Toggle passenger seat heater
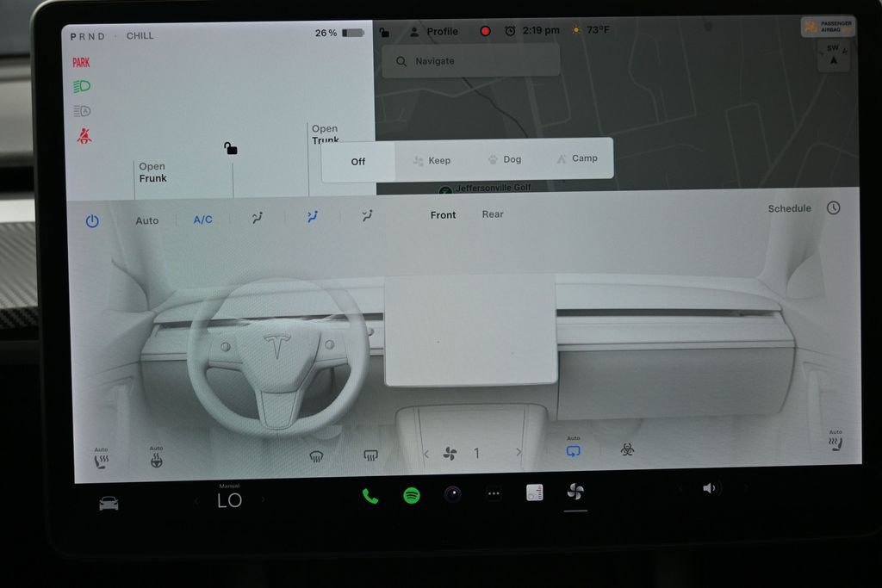Image resolution: width=882 pixels, height=588 pixels. (835, 442)
